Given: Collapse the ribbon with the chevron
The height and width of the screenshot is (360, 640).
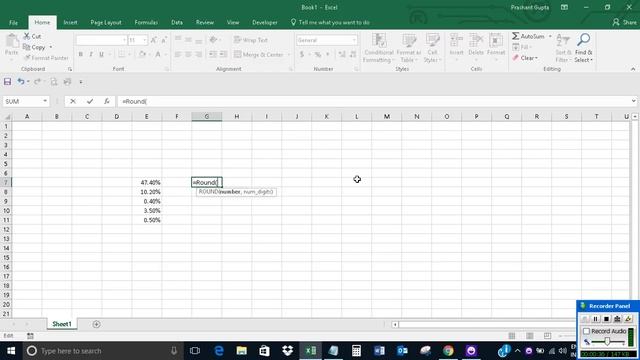Looking at the screenshot, I should (x=633, y=69).
